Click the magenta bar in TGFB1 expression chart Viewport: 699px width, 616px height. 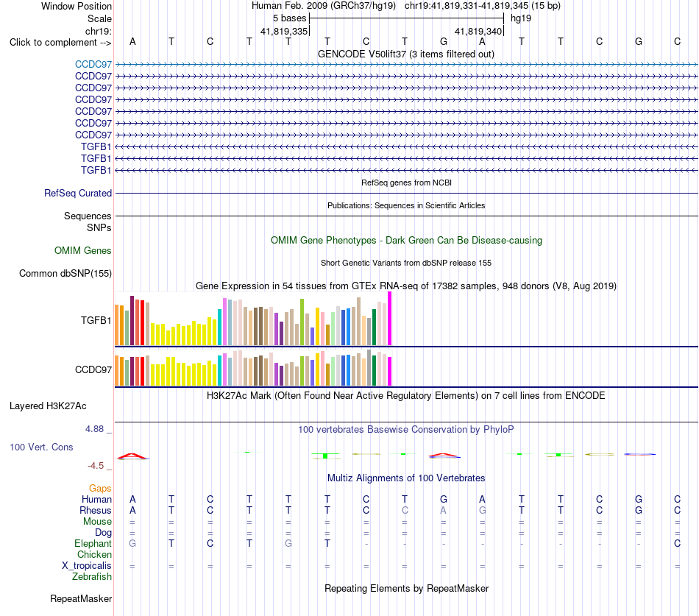(x=390, y=319)
